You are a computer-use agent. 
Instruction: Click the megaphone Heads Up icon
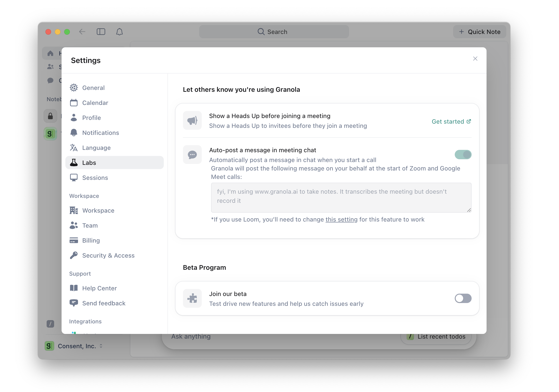point(192,120)
